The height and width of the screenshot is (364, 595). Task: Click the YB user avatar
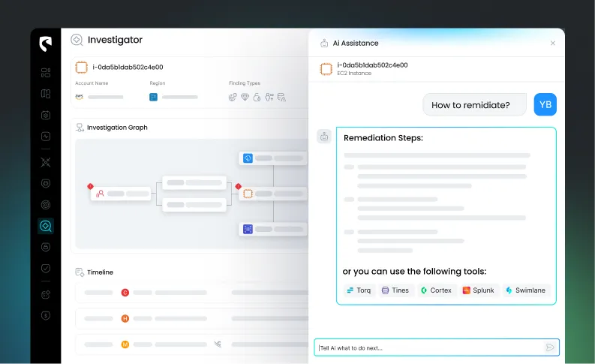coord(545,104)
